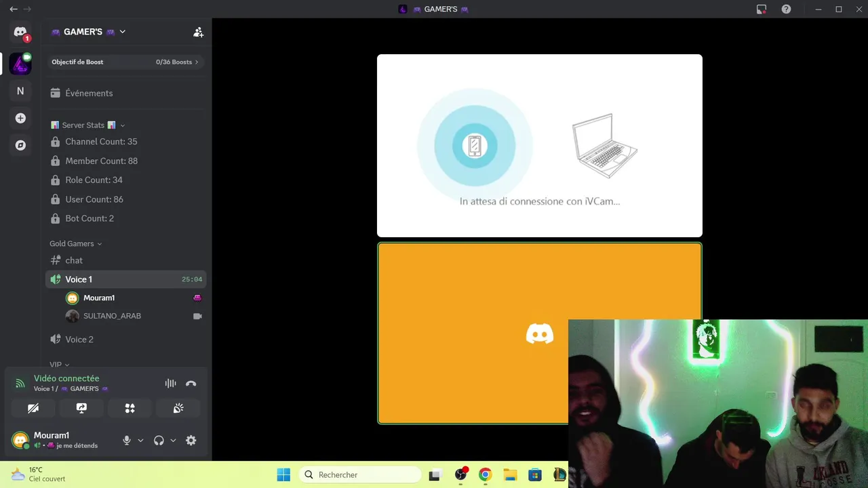Open League of Legends taskbar icon
The image size is (868, 488).
click(x=559, y=474)
